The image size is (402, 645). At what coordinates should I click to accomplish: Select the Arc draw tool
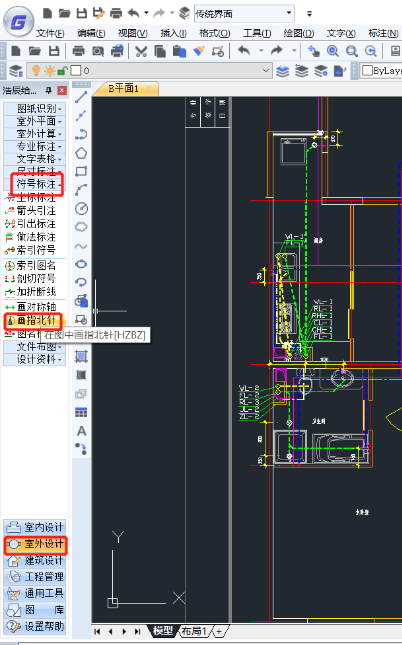[x=81, y=190]
